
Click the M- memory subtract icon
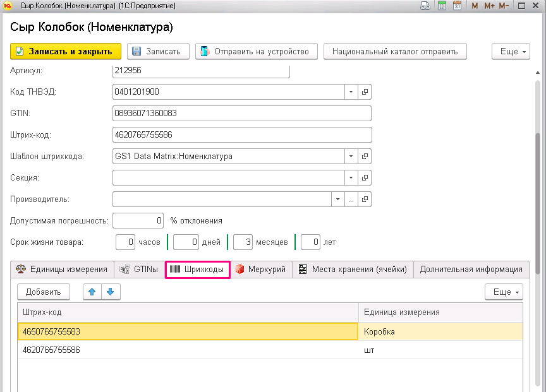504,6
